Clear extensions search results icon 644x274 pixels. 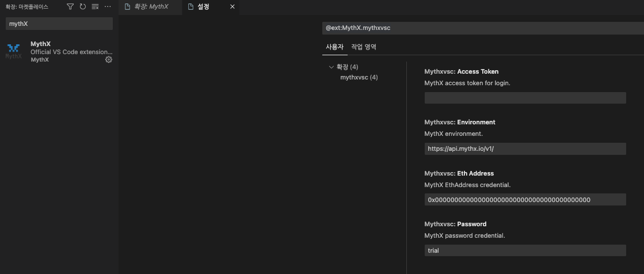point(95,6)
